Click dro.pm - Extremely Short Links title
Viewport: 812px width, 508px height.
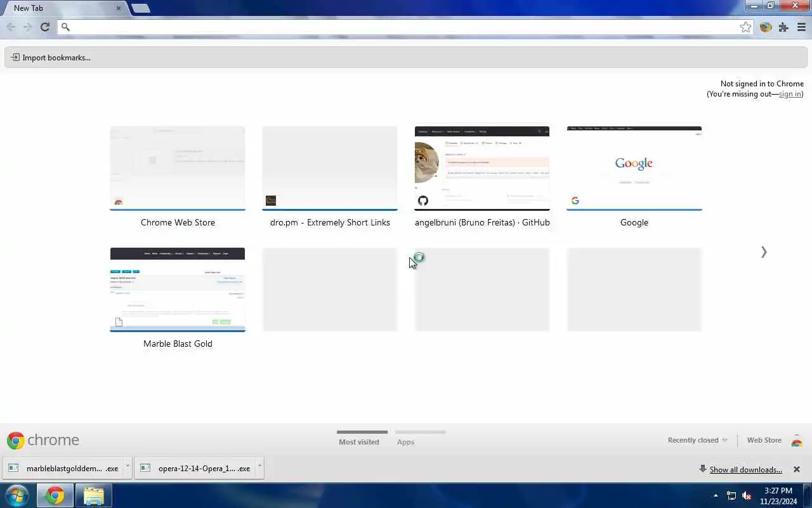[x=330, y=222]
